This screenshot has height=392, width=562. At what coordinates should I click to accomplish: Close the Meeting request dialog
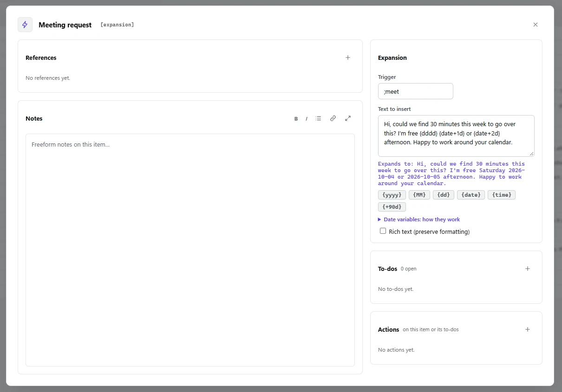(536, 25)
